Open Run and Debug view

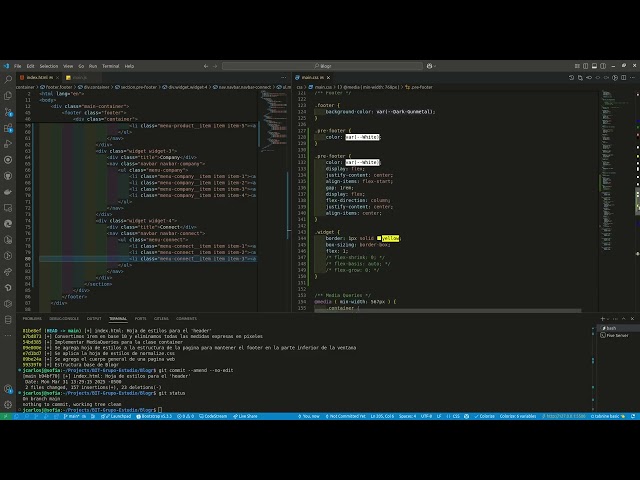(x=8, y=144)
